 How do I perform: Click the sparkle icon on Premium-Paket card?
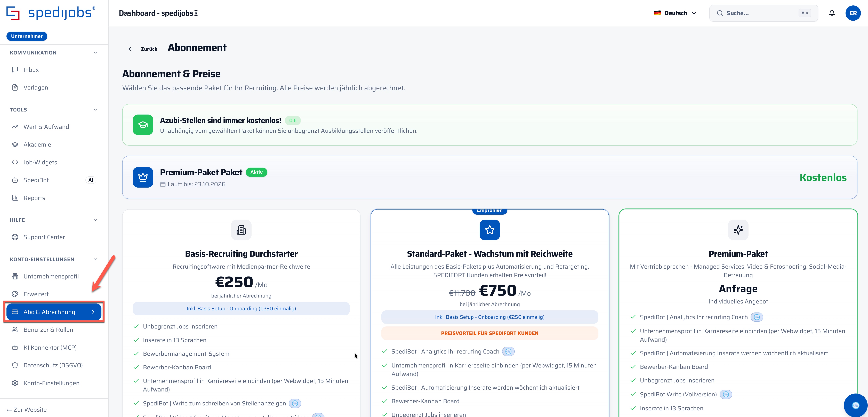tap(738, 230)
